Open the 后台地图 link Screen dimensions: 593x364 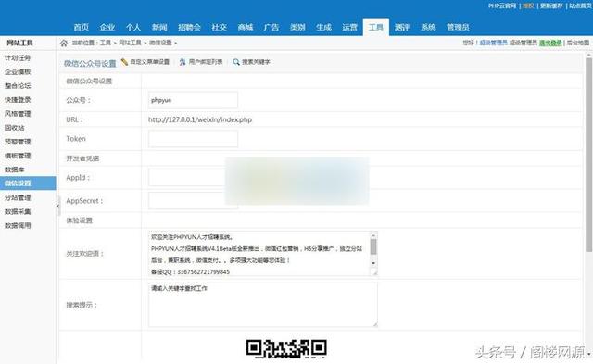[578, 43]
